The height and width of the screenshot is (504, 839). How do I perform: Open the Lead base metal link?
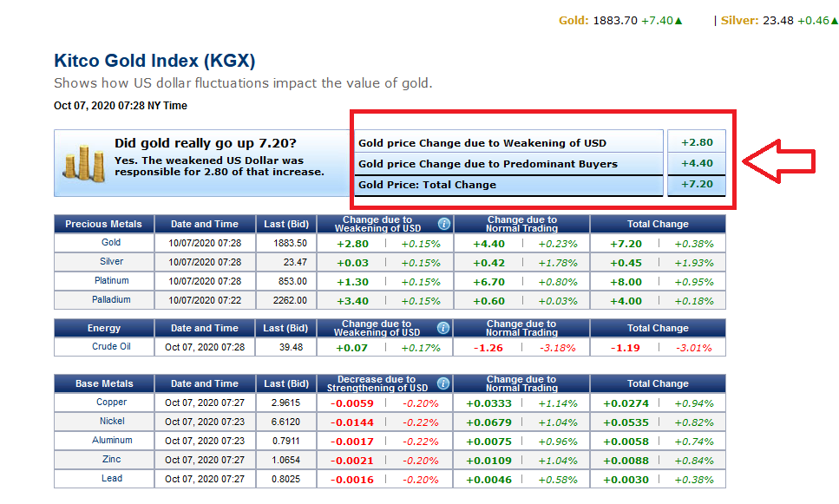(x=112, y=479)
